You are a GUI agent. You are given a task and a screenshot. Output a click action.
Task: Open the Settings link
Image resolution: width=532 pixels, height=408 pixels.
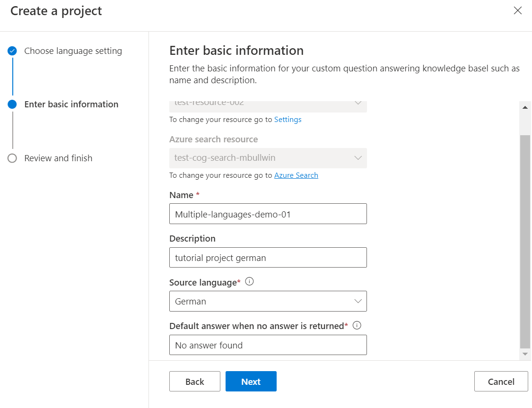click(288, 120)
